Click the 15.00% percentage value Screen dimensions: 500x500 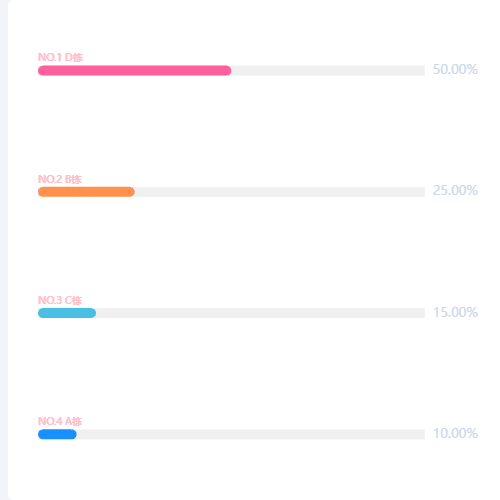(x=455, y=312)
